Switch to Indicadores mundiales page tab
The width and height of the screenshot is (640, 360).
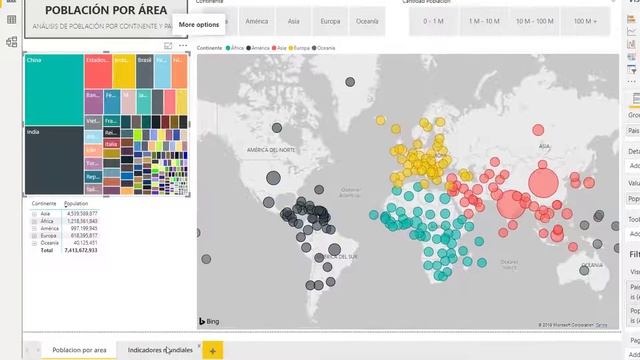[x=160, y=350]
